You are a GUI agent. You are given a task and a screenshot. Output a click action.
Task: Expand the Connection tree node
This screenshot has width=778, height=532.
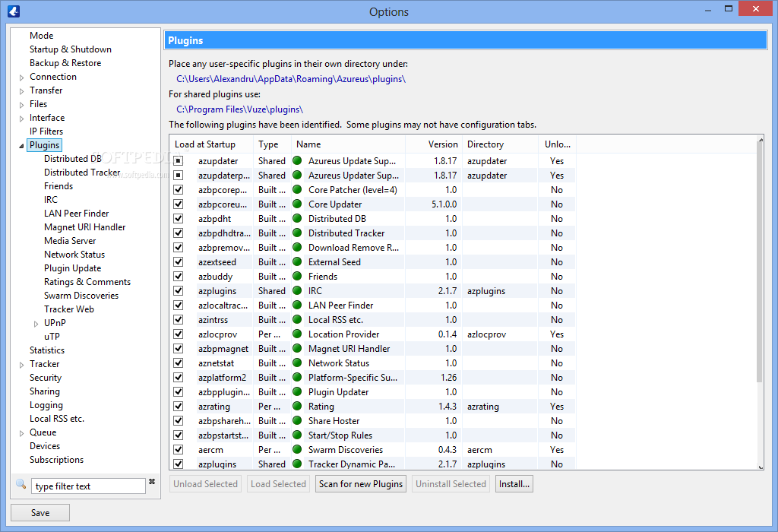(21, 78)
